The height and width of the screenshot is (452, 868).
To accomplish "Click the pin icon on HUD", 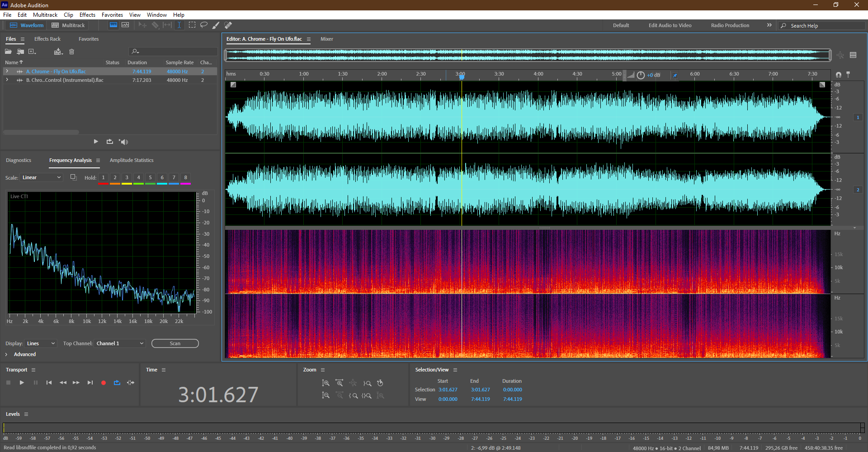I will [675, 75].
